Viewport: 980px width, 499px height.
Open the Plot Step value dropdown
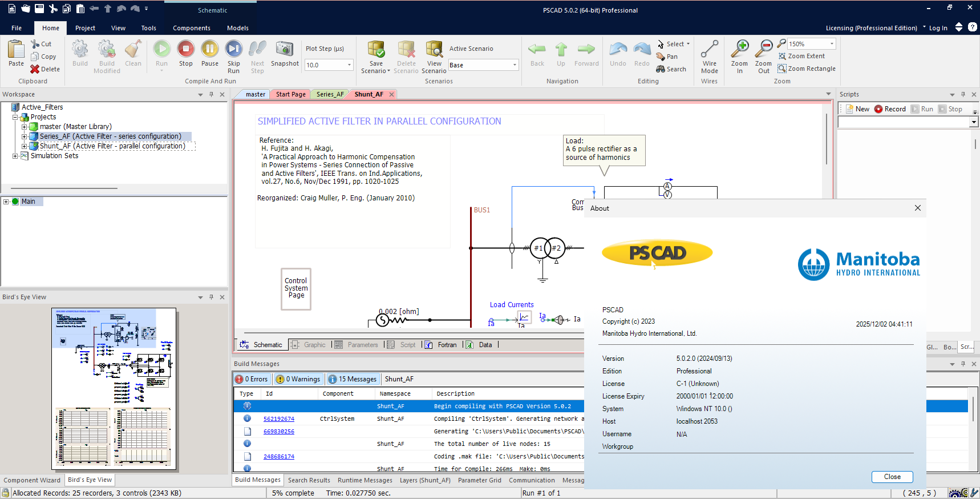349,65
